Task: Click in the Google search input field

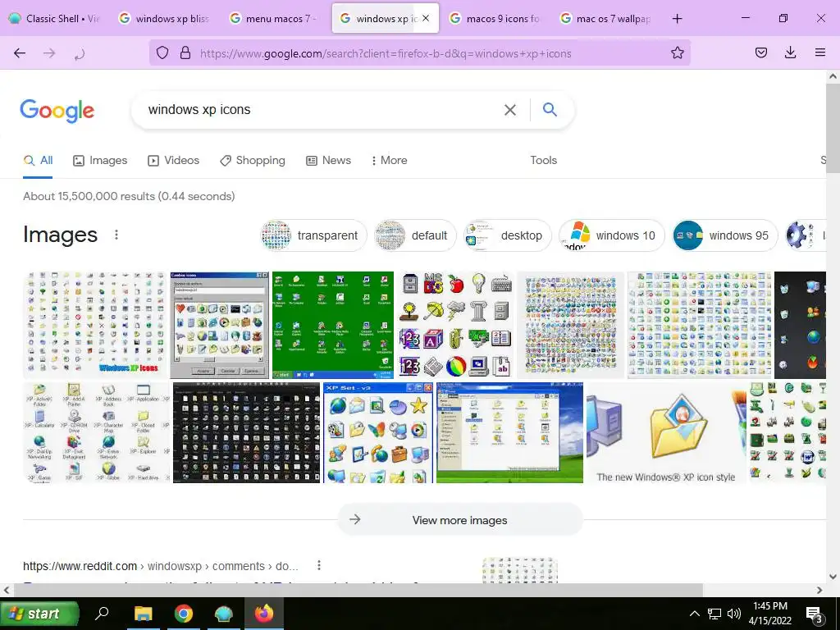Action: click(322, 110)
